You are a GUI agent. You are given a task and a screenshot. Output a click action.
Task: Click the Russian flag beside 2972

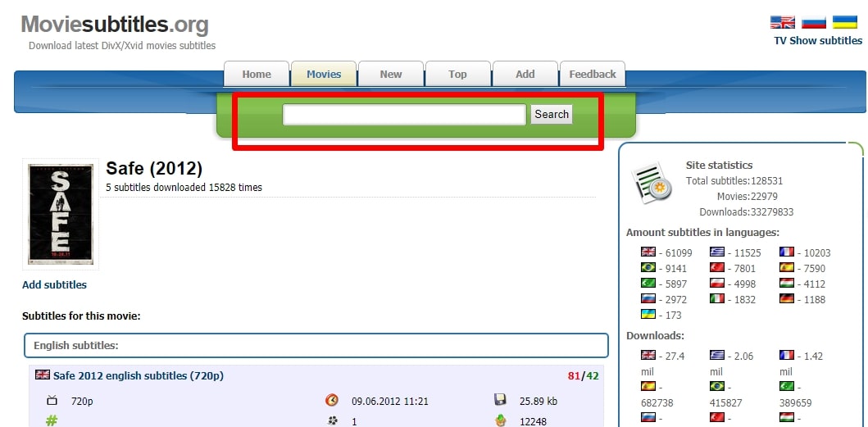648,298
